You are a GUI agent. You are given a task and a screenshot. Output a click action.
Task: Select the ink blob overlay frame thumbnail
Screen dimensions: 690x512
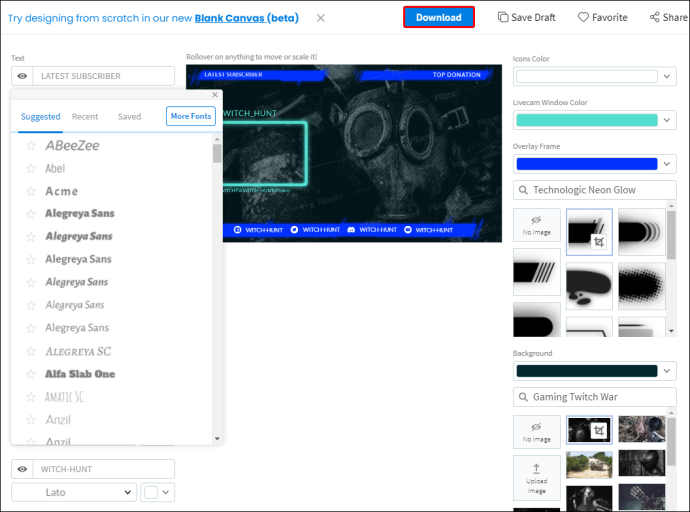pos(589,286)
